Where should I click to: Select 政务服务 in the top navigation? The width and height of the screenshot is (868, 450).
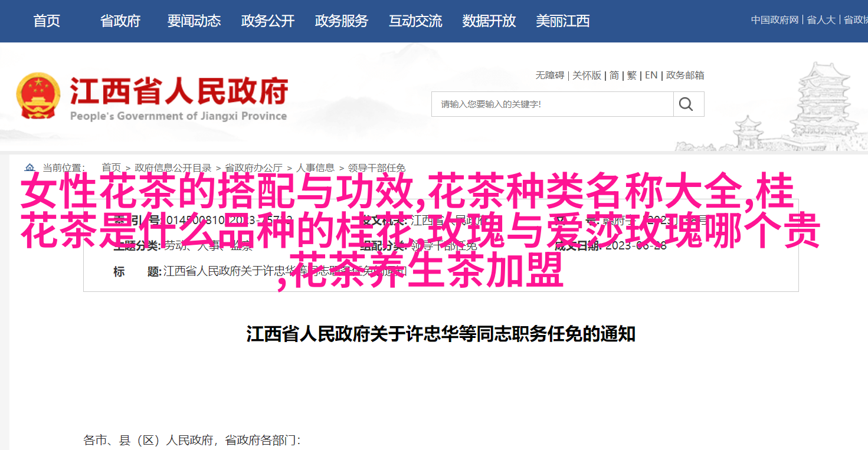tap(342, 21)
